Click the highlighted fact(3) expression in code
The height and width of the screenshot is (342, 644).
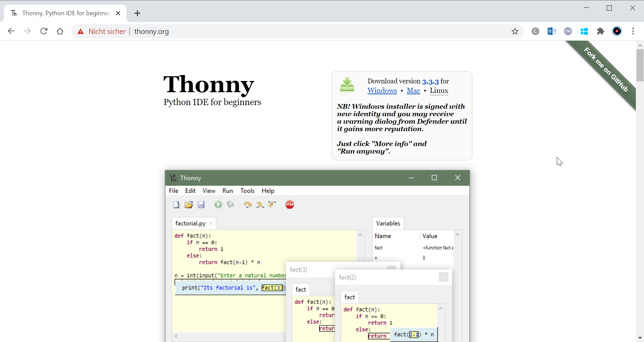[272, 288]
